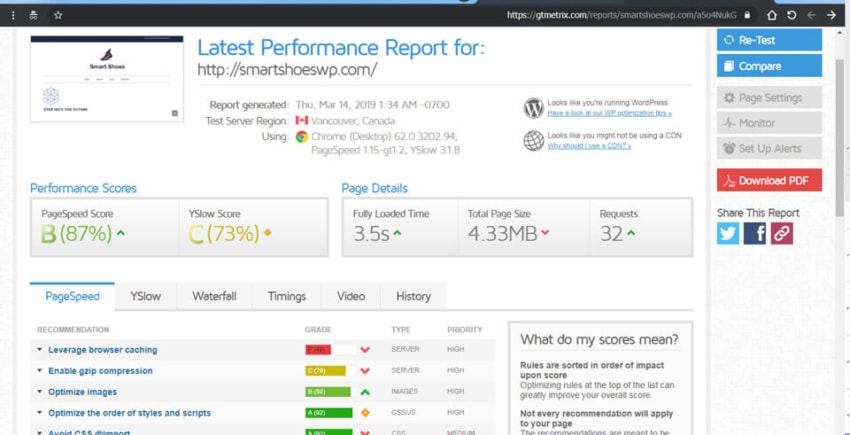850x435 pixels.
Task: Click the 4.33MB page size value
Action: (502, 234)
